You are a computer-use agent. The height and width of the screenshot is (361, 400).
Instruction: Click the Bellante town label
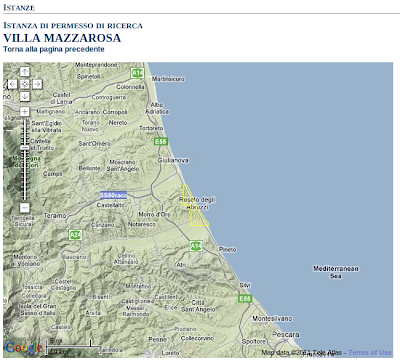coord(89,168)
